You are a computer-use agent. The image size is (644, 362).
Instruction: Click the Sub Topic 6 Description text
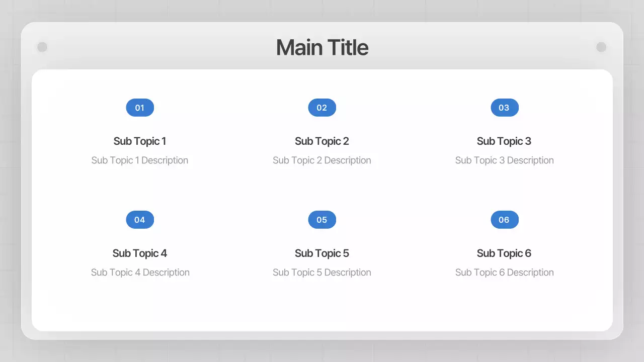click(x=504, y=273)
